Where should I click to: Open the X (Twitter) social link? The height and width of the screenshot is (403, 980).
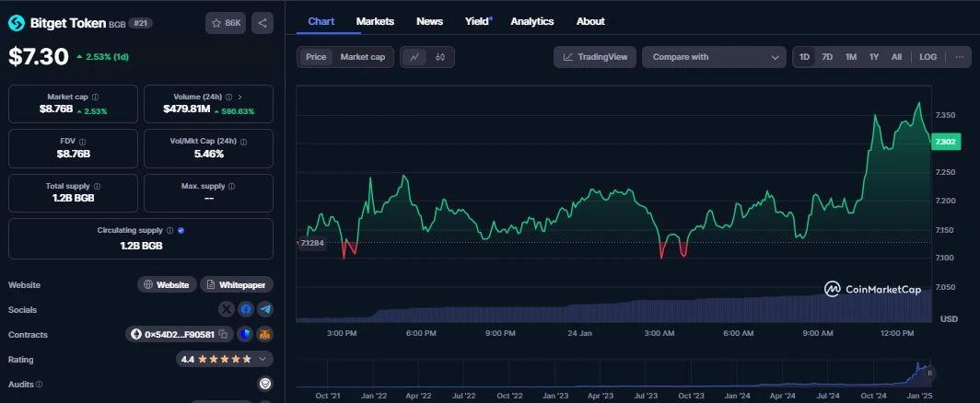[x=227, y=309]
